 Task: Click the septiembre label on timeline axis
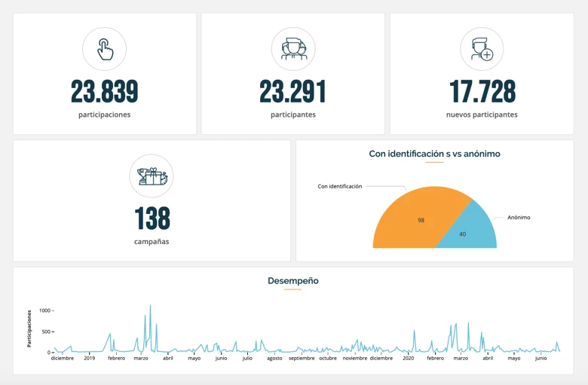302,359
